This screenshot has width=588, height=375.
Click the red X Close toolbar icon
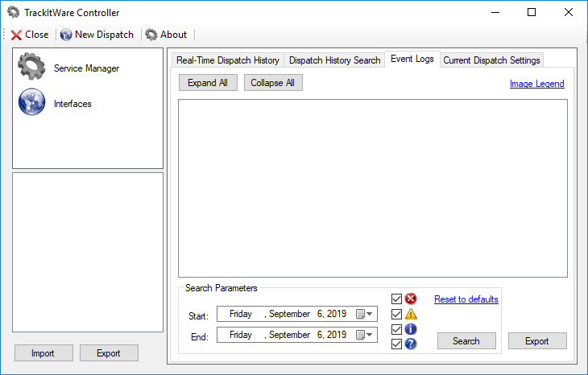pyautogui.click(x=16, y=35)
